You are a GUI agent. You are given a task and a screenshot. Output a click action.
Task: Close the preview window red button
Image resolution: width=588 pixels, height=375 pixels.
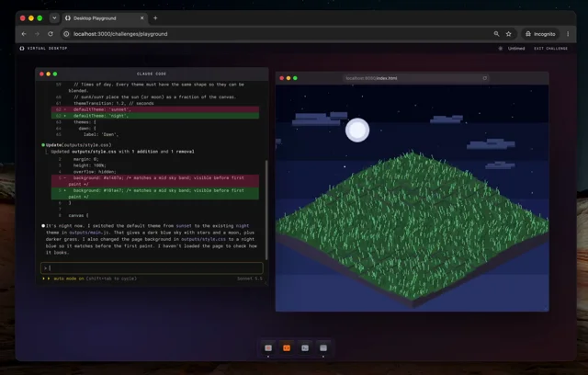[x=282, y=78]
